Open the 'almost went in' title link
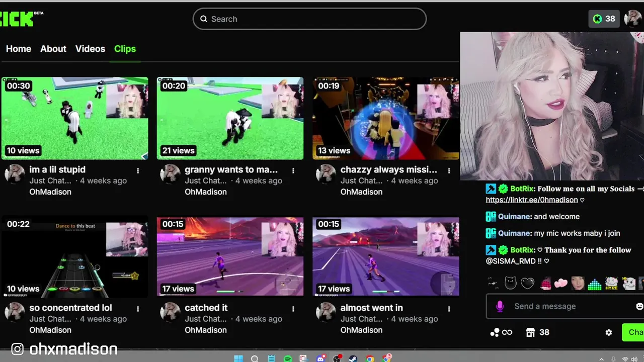644x362 pixels. click(372, 308)
